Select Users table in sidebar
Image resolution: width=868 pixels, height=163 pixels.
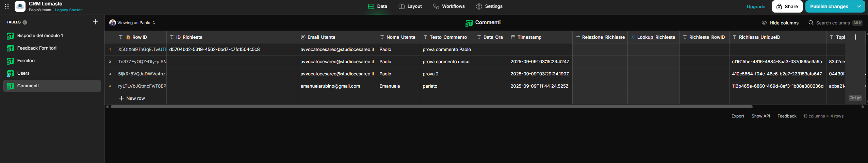52,73
